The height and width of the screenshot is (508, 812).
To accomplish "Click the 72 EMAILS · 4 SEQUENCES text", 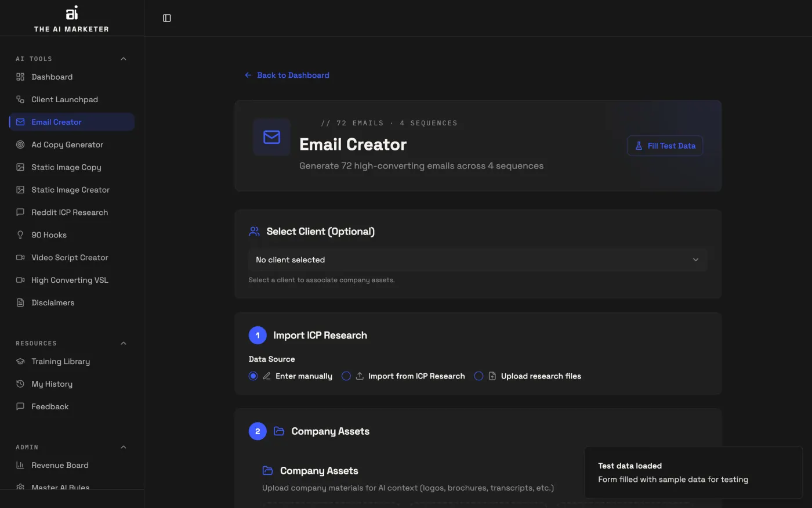I will click(397, 123).
